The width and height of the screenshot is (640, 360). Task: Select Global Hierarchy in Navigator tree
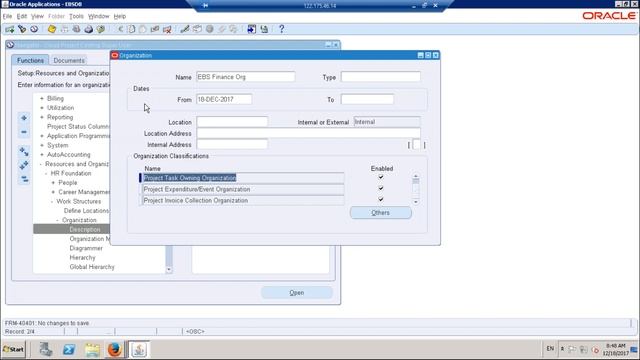pos(92,267)
